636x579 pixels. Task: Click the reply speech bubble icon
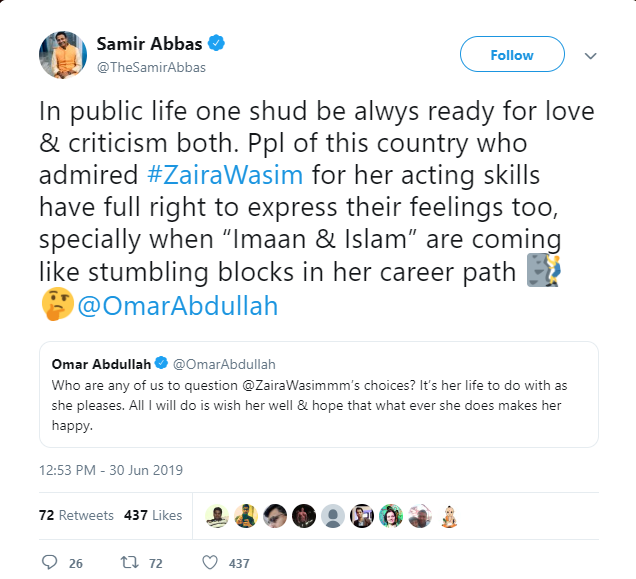pyautogui.click(x=50, y=563)
